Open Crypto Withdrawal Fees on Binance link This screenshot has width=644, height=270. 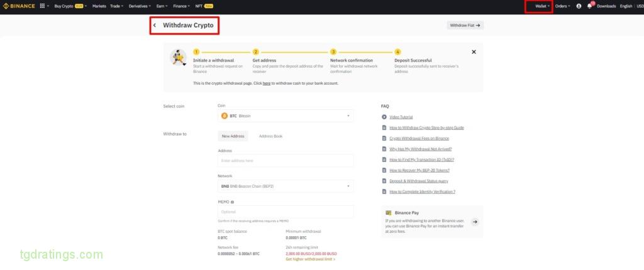coord(419,138)
